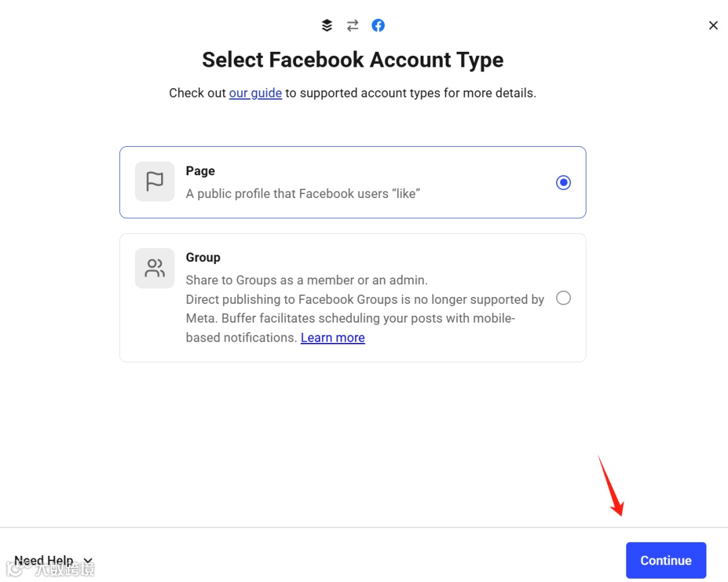Click the Group text about mobile-based notifications
This screenshot has width=728, height=582.
pyautogui.click(x=351, y=319)
